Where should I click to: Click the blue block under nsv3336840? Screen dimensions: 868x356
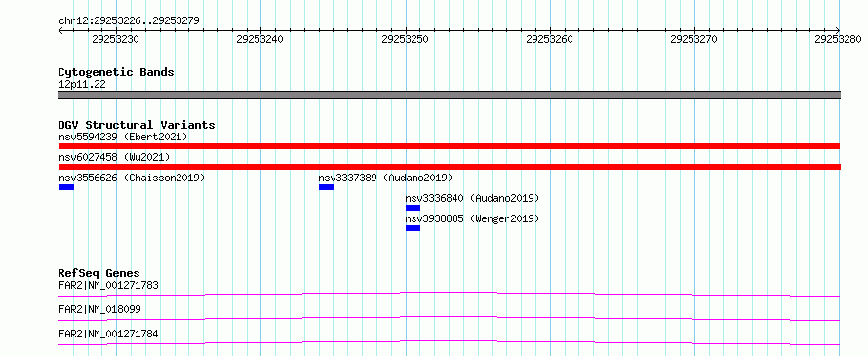[x=413, y=208]
